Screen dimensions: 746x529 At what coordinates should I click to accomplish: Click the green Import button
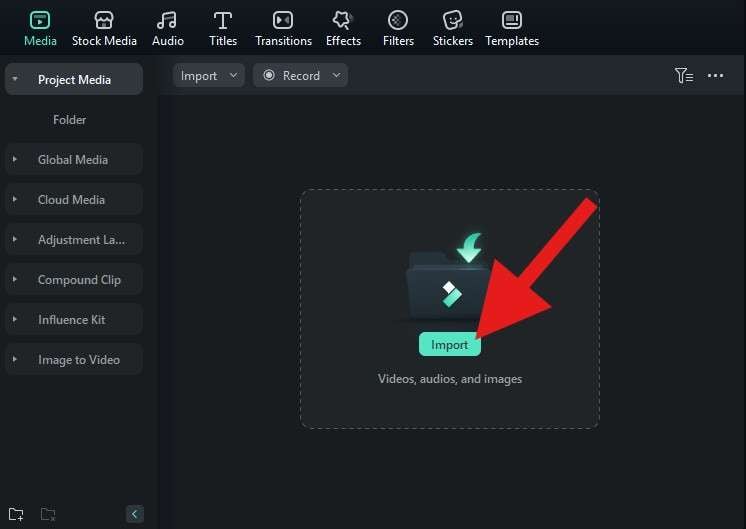pyautogui.click(x=450, y=344)
